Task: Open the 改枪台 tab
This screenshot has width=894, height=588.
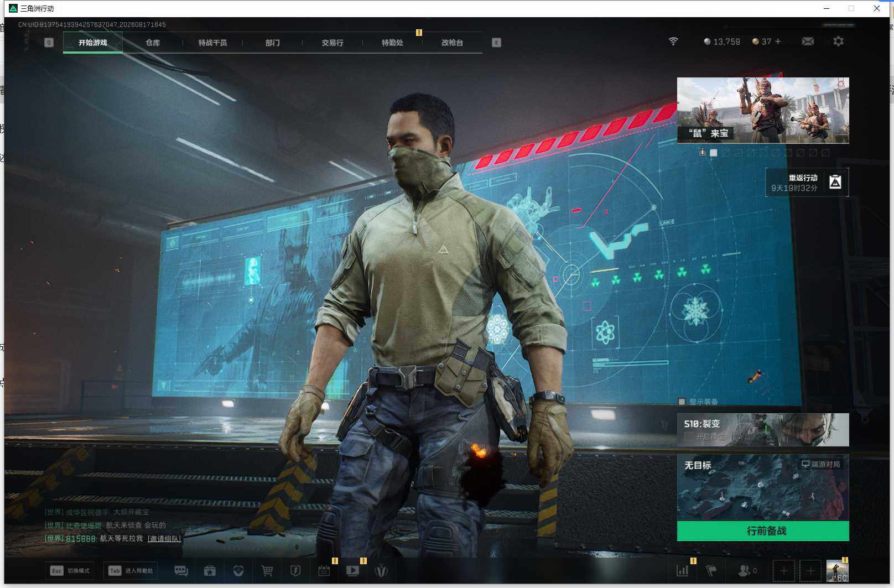Action: click(452, 43)
